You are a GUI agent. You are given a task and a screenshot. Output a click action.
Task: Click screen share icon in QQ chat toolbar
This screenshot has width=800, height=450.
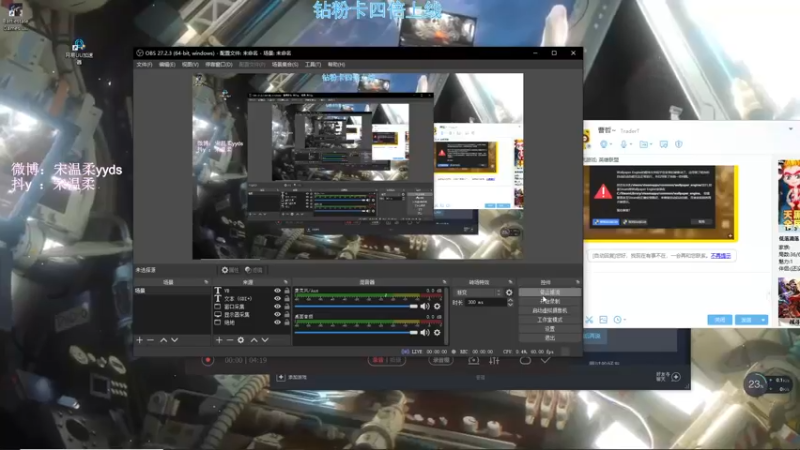pyautogui.click(x=663, y=144)
